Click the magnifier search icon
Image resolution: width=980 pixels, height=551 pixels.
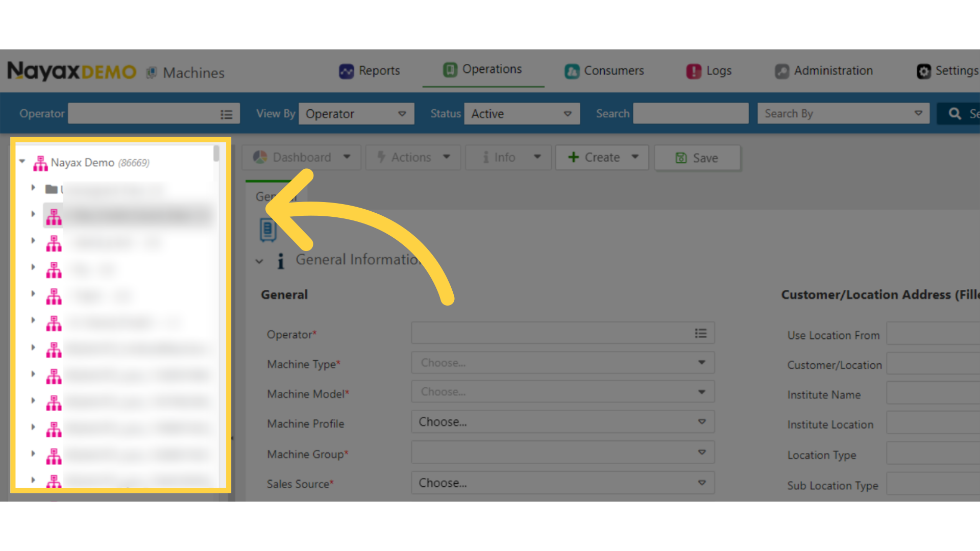tap(954, 114)
